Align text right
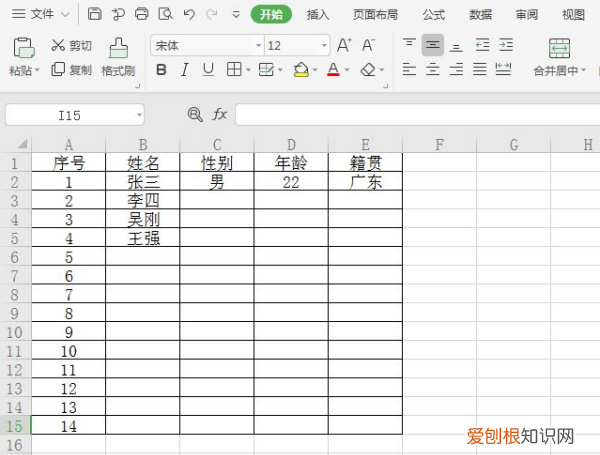Screen dimensions: 600x455 click(456, 70)
